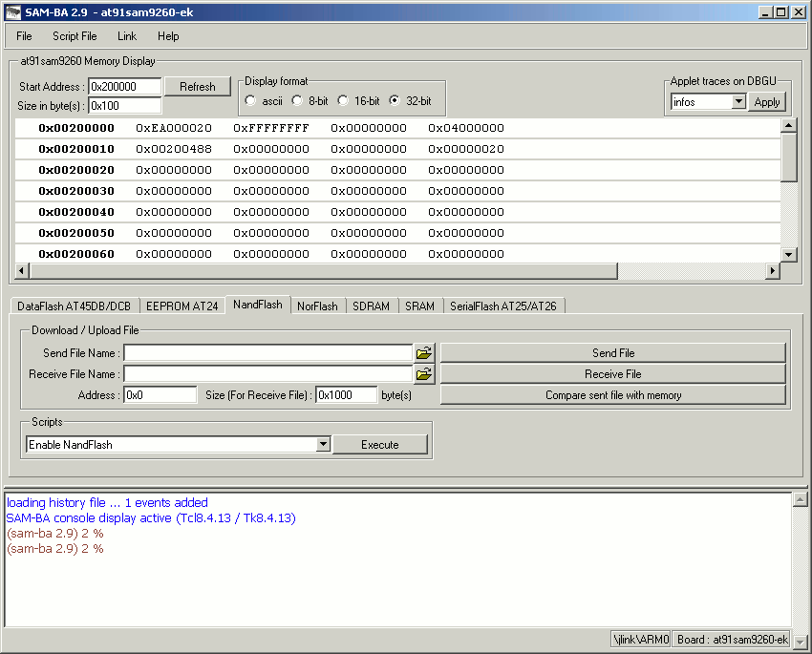This screenshot has height=654, width=812.
Task: Switch to the SRAM tab
Action: click(x=420, y=306)
